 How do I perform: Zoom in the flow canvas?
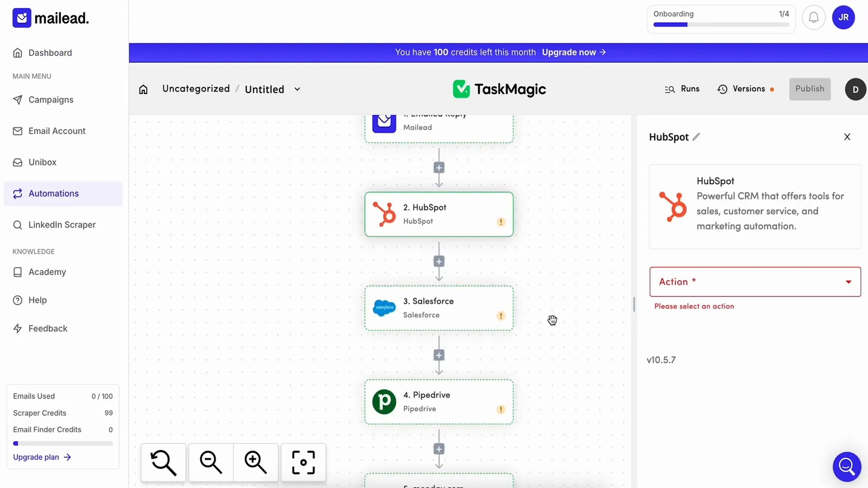(x=256, y=463)
